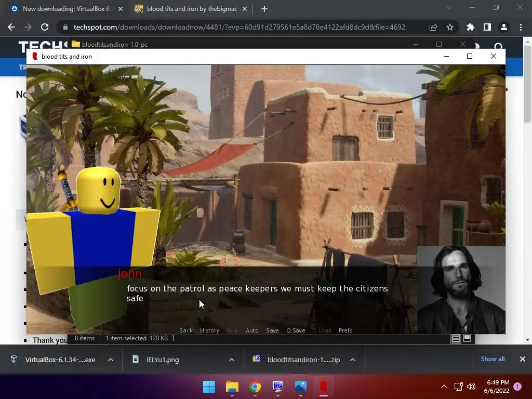
Task: Open site security lock info
Action: pyautogui.click(x=65, y=27)
